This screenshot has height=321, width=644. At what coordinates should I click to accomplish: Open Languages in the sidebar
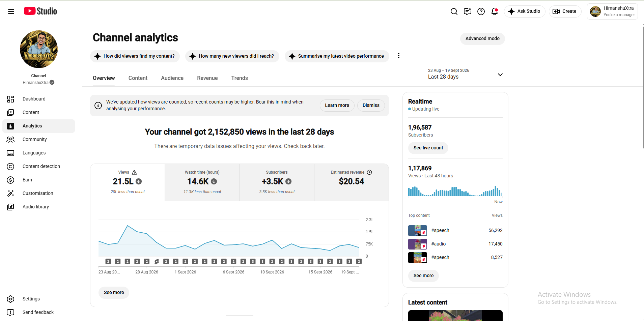[38, 153]
